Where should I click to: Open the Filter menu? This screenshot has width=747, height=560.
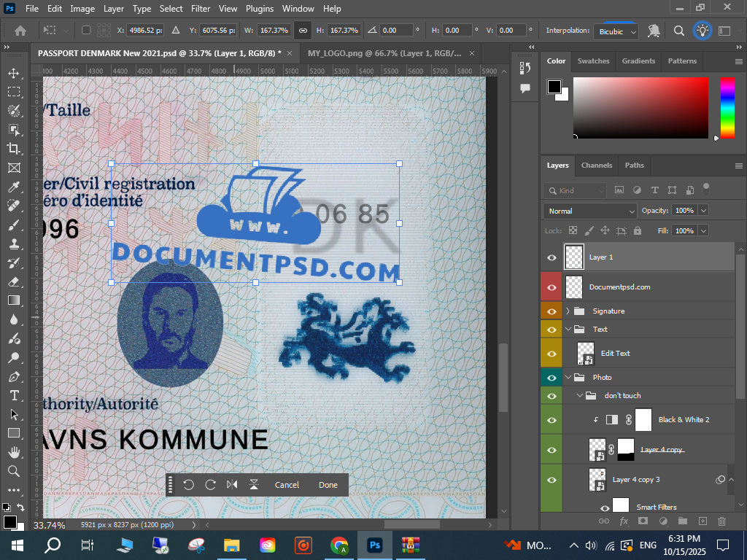(x=200, y=9)
